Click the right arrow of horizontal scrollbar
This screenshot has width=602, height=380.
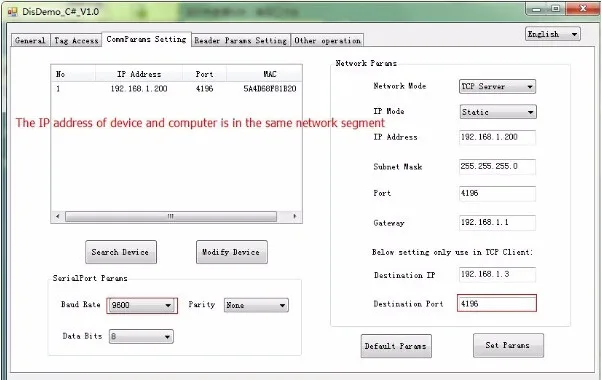coord(294,216)
